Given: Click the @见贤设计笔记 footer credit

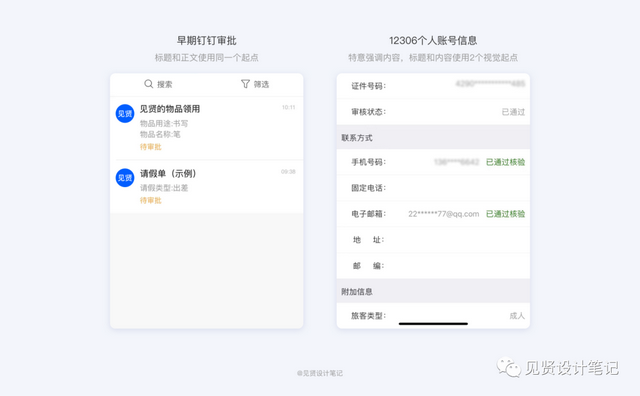Looking at the screenshot, I should pos(320,373).
